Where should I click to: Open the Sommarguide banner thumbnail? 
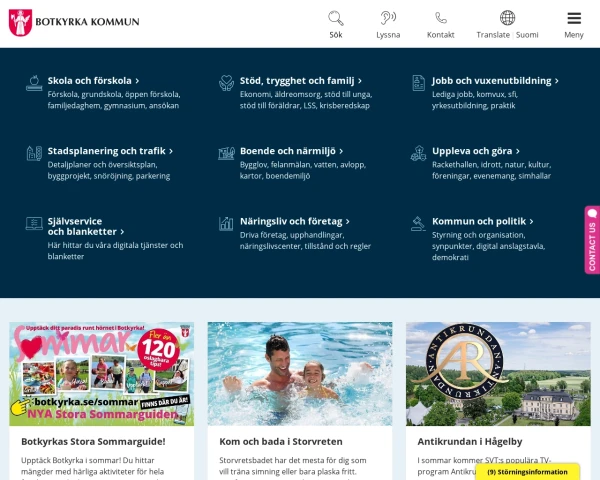pyautogui.click(x=101, y=374)
